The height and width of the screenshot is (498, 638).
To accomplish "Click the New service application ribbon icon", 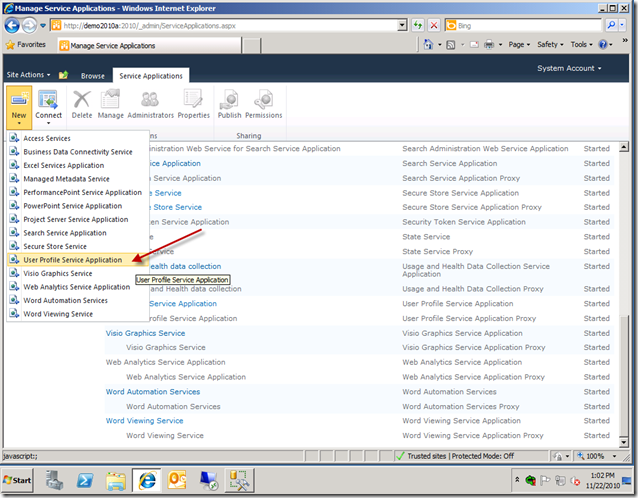I will [x=19, y=103].
